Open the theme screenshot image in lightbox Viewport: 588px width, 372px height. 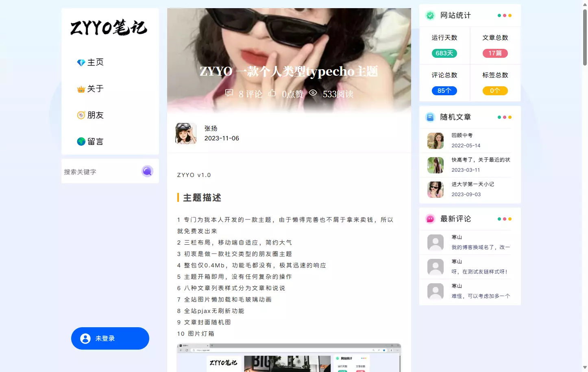tap(289, 358)
